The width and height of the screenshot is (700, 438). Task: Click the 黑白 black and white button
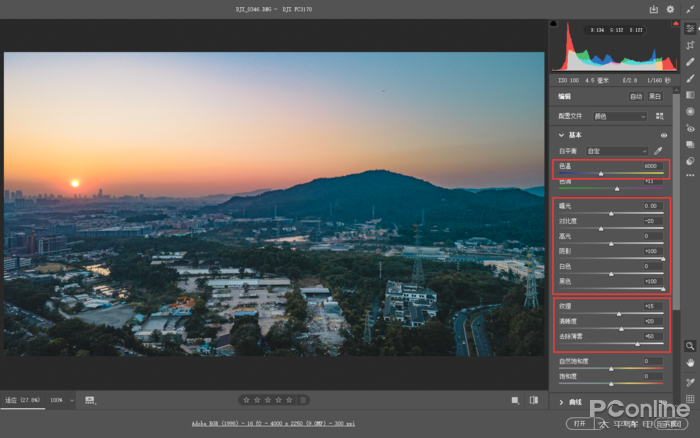655,97
